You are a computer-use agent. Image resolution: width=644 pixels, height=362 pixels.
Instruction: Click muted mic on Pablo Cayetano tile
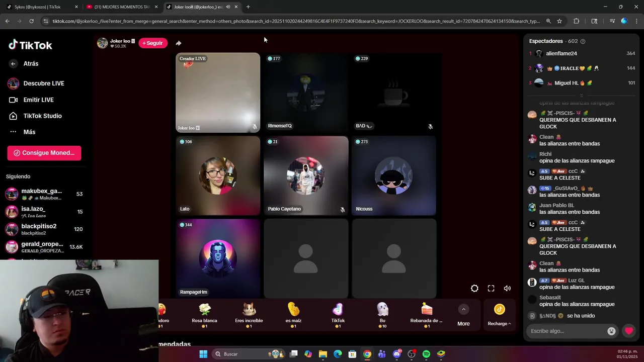point(343,210)
